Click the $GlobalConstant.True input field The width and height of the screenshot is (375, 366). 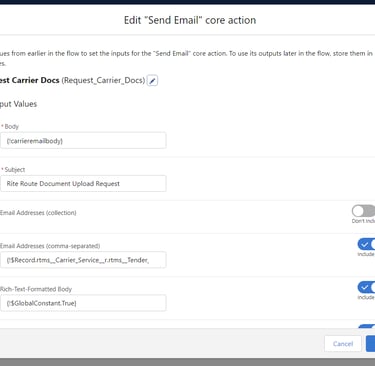(83, 303)
